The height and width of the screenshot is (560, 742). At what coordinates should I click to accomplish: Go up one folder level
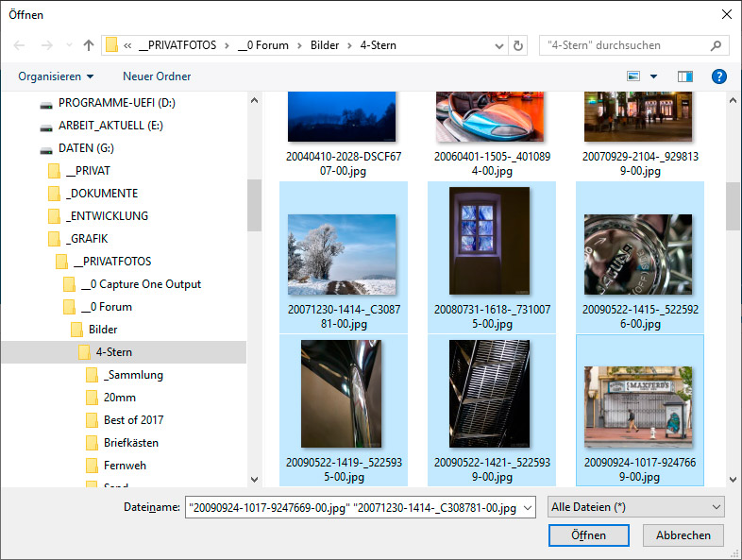point(89,45)
